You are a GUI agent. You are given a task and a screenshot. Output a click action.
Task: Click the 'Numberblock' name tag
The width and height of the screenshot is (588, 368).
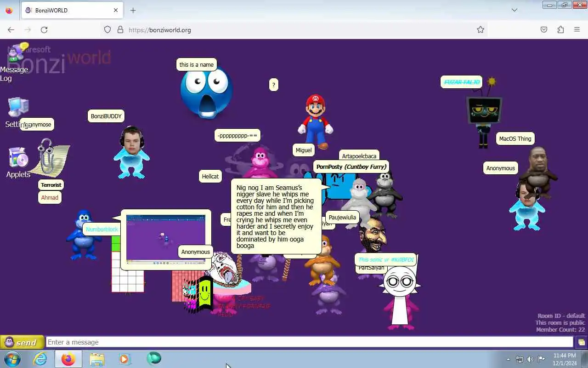point(102,229)
